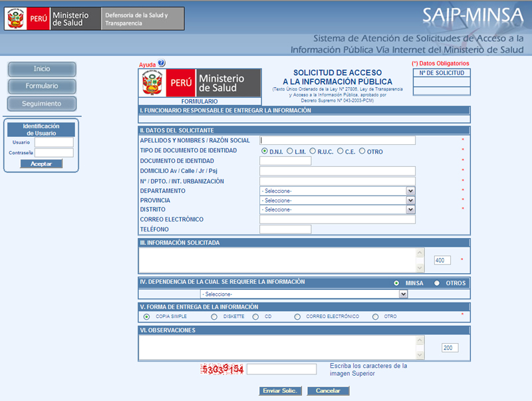
Task: Click the 200 character counter box
Action: click(x=450, y=348)
